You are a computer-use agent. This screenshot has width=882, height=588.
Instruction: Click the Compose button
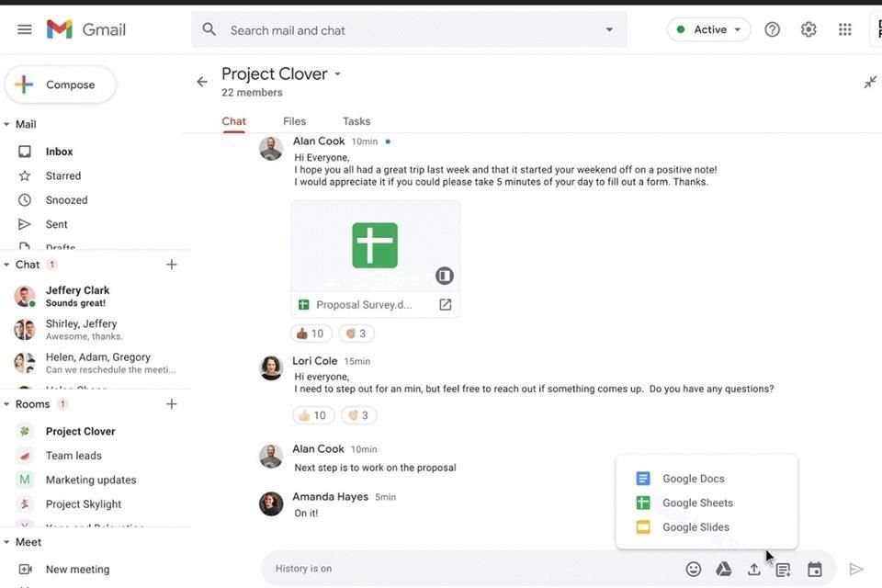click(x=61, y=85)
